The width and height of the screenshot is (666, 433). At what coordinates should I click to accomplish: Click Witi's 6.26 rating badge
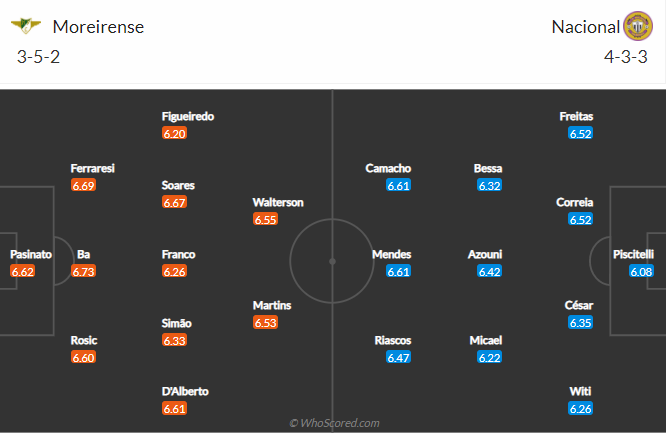[x=580, y=408]
